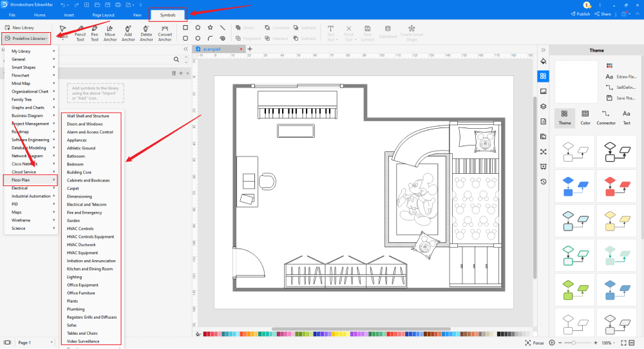Choose the spiral shape tool
Image resolution: width=644 pixels, height=349 pixels.
pos(223,38)
